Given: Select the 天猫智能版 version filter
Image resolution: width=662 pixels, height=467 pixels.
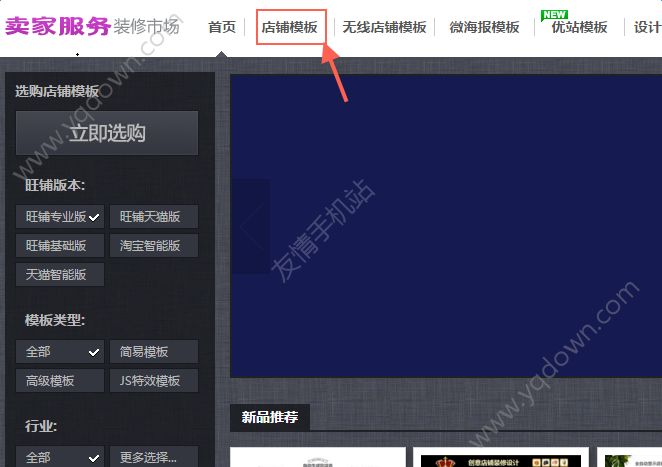Looking at the screenshot, I should (60, 275).
